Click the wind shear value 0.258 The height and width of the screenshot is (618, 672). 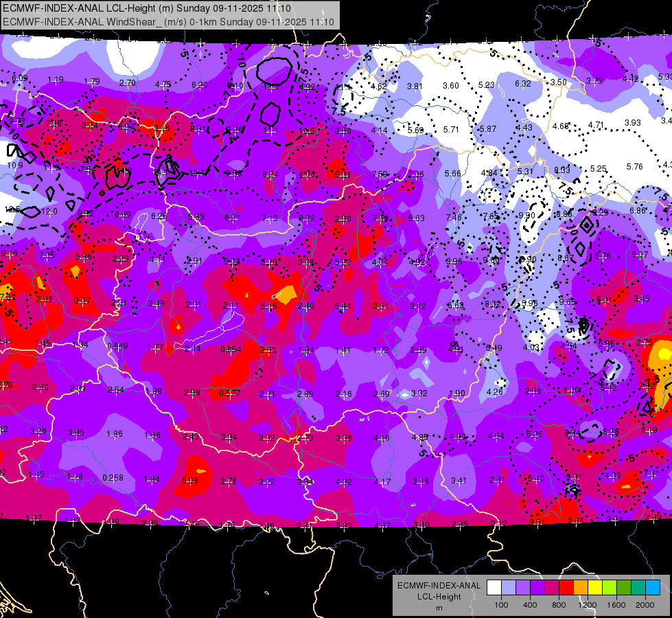[x=113, y=477]
